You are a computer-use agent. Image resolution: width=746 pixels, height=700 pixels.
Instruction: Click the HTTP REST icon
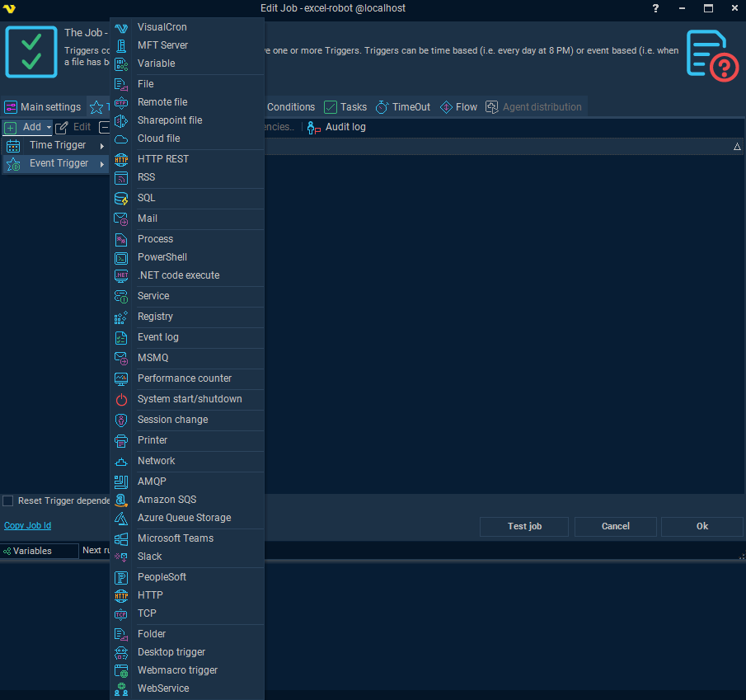point(121,159)
